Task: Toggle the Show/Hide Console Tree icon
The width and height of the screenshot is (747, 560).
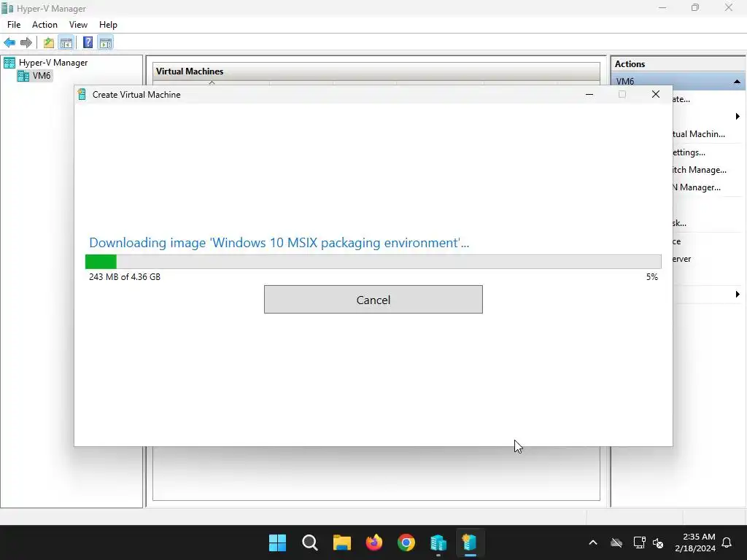Action: click(66, 43)
